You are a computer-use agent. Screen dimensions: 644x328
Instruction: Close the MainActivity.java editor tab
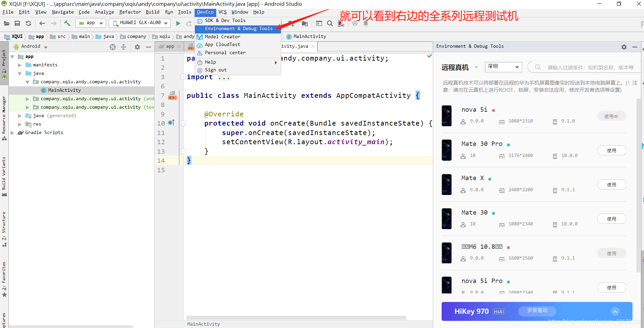tap(313, 46)
